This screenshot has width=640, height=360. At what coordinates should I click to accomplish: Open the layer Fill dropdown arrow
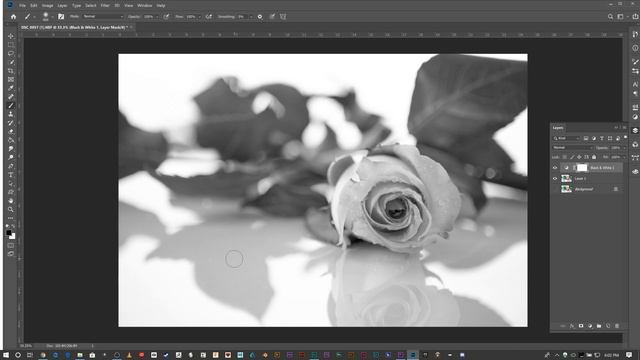coord(624,157)
